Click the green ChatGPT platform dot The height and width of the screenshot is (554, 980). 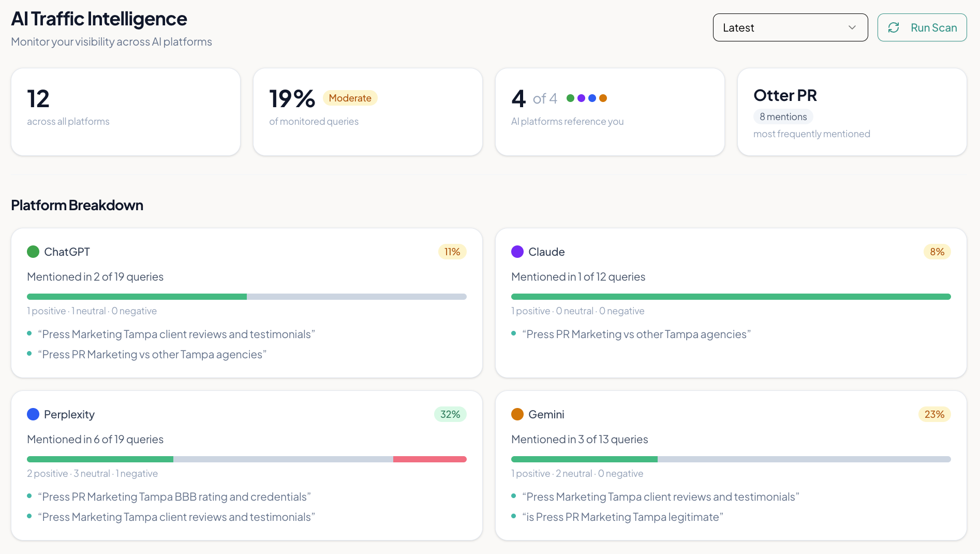pyautogui.click(x=33, y=252)
